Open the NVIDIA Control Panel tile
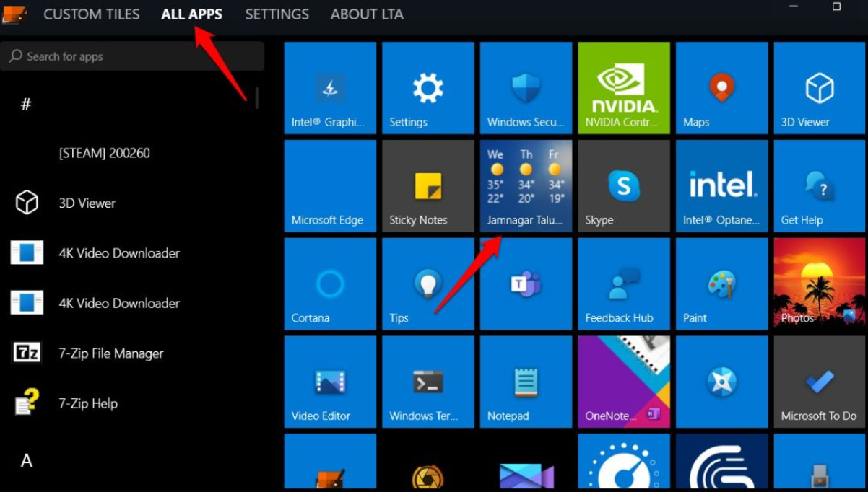The width and height of the screenshot is (868, 492). pyautogui.click(x=624, y=88)
